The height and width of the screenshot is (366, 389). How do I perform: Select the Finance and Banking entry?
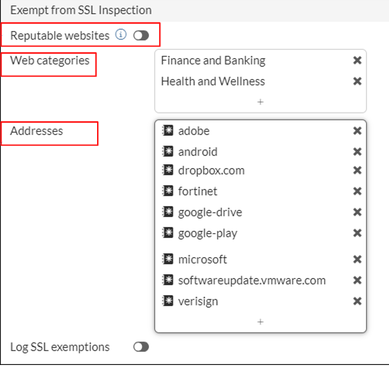(213, 61)
